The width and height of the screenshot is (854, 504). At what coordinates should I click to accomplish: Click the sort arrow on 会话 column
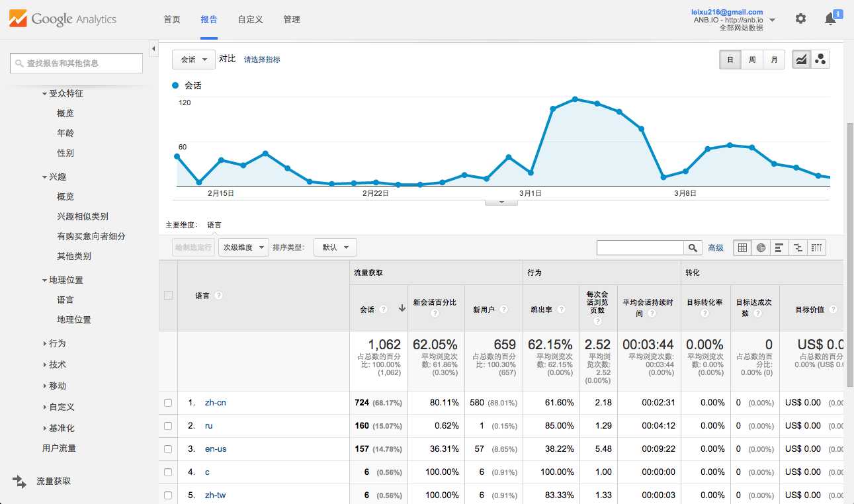click(x=402, y=308)
